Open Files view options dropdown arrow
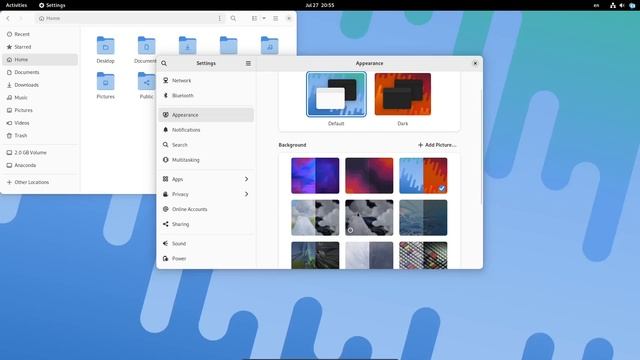 click(x=264, y=18)
